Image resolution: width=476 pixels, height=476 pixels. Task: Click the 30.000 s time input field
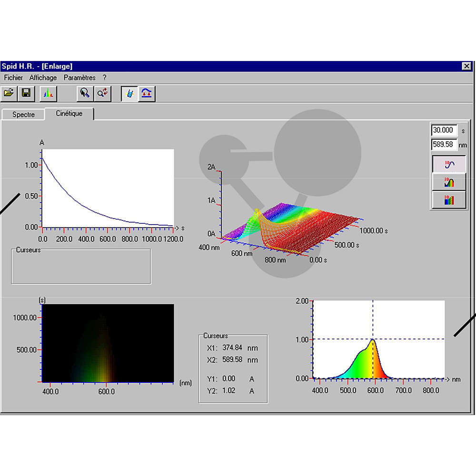(444, 130)
